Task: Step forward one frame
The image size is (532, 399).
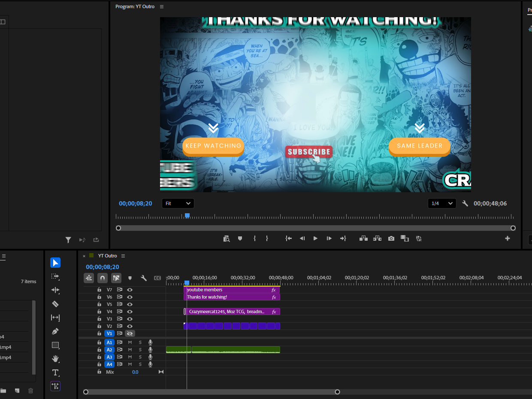Action: click(329, 239)
